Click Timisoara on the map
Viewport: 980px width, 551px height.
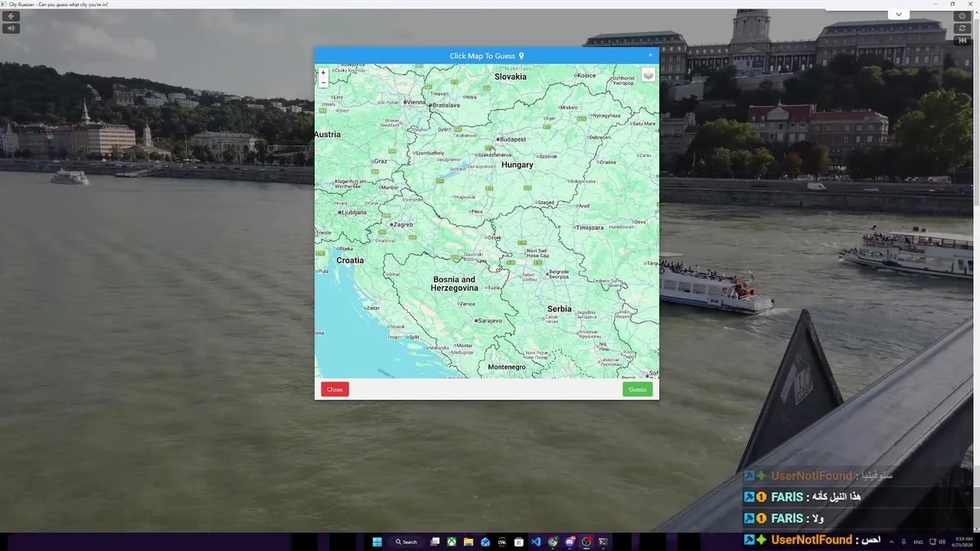tap(590, 227)
